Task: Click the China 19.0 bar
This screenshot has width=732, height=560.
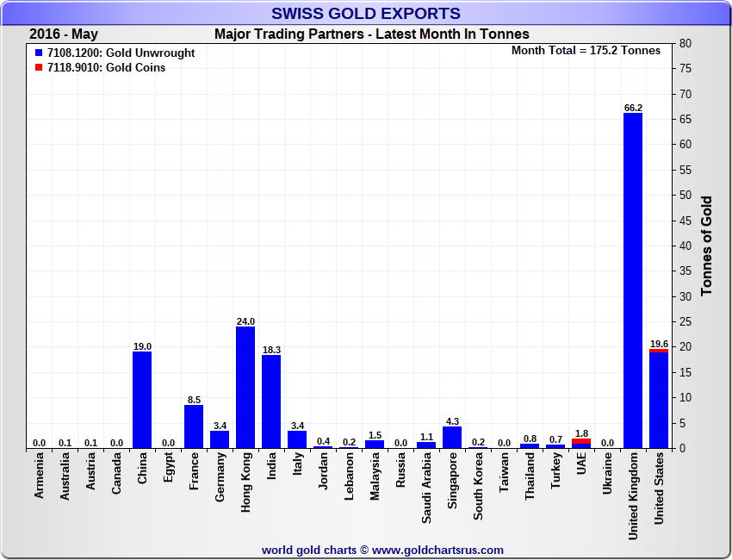Action: pos(142,401)
